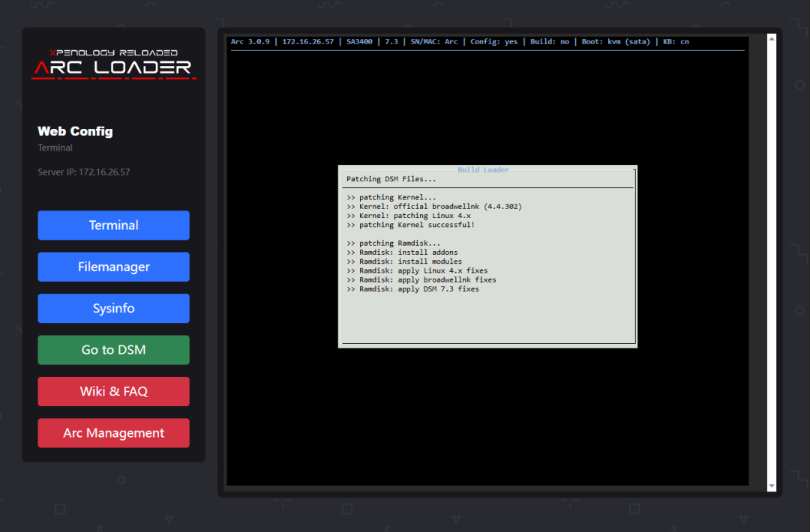810x532 pixels.
Task: Open the Terminal button
Action: coord(114,225)
